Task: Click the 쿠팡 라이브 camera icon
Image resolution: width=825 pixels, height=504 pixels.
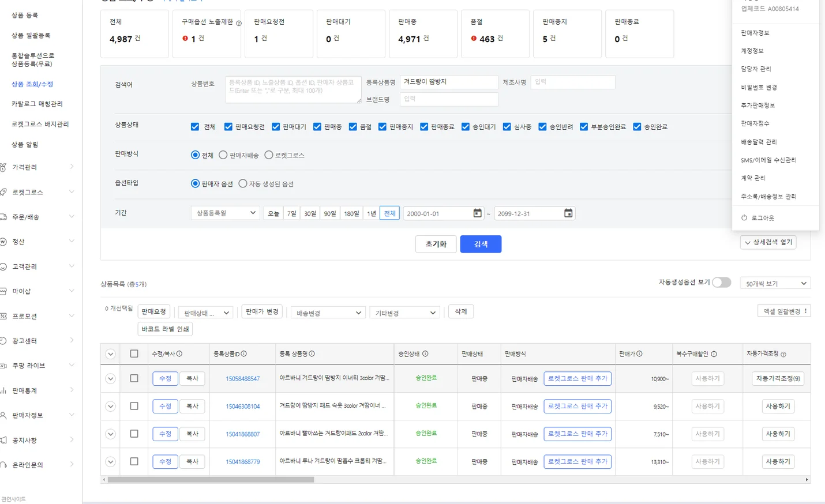Action: [x=3, y=366]
